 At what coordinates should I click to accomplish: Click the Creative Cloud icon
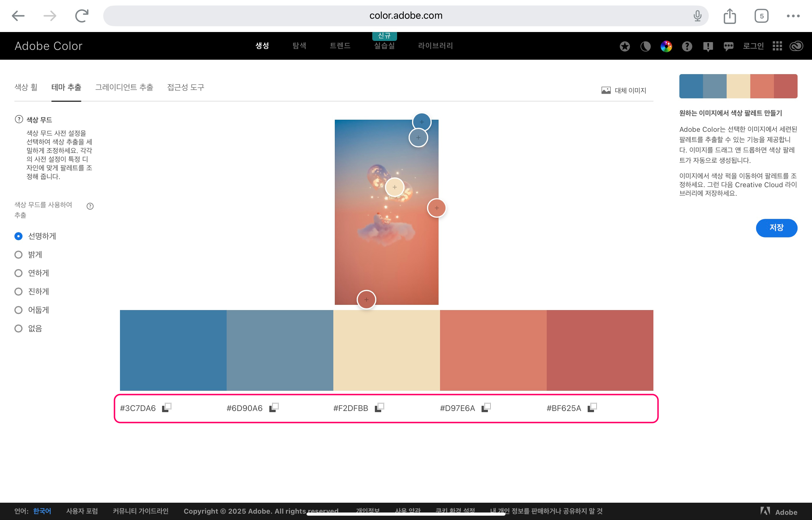[x=796, y=46]
